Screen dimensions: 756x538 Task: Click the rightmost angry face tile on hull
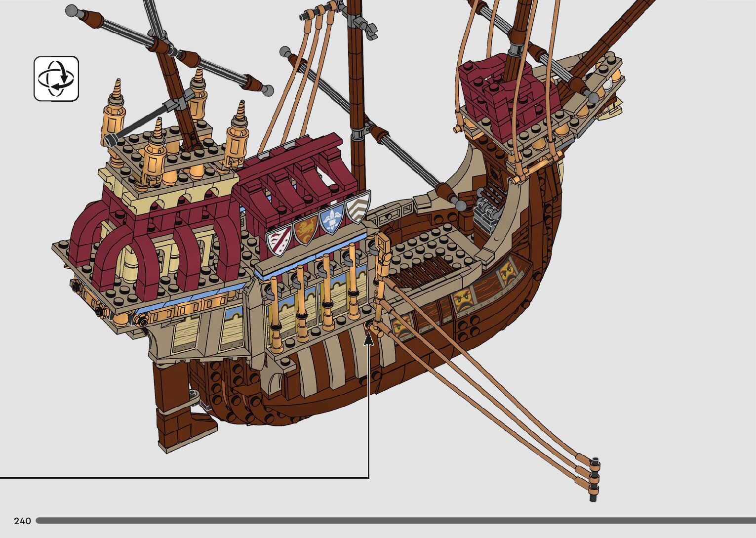507,273
